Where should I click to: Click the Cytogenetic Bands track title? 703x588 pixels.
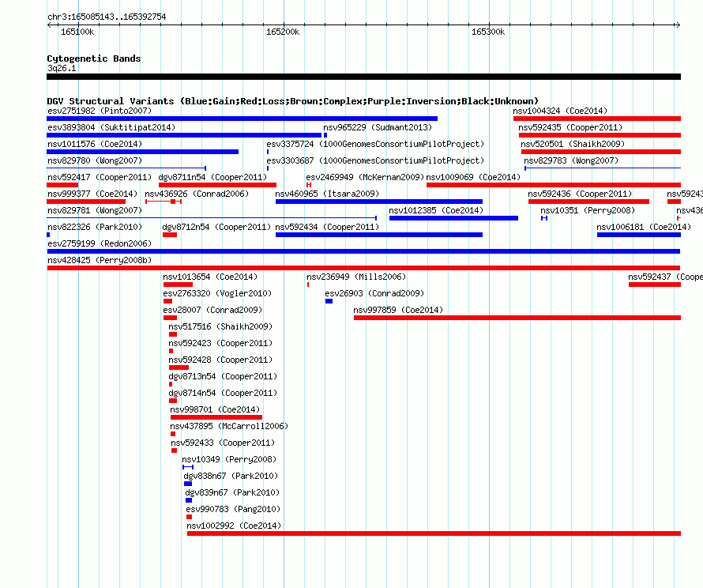(x=94, y=58)
